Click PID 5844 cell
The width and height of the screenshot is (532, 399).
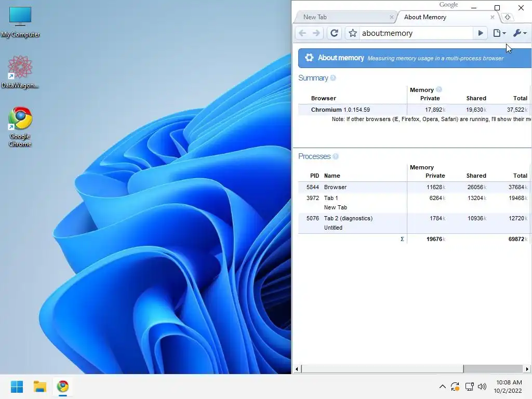pos(312,187)
